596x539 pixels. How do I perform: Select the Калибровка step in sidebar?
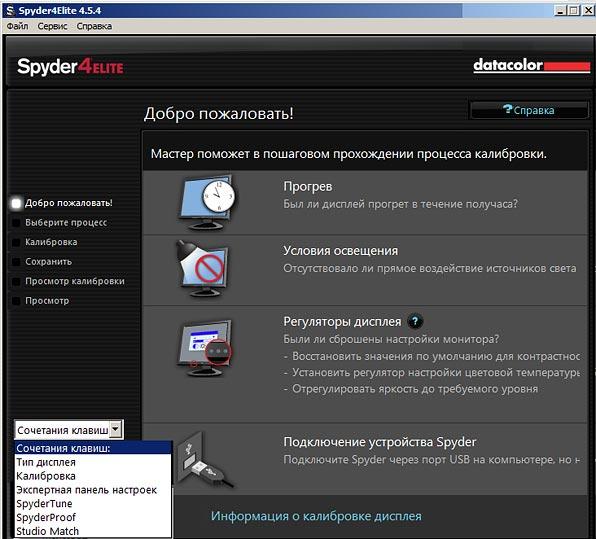[x=45, y=242]
